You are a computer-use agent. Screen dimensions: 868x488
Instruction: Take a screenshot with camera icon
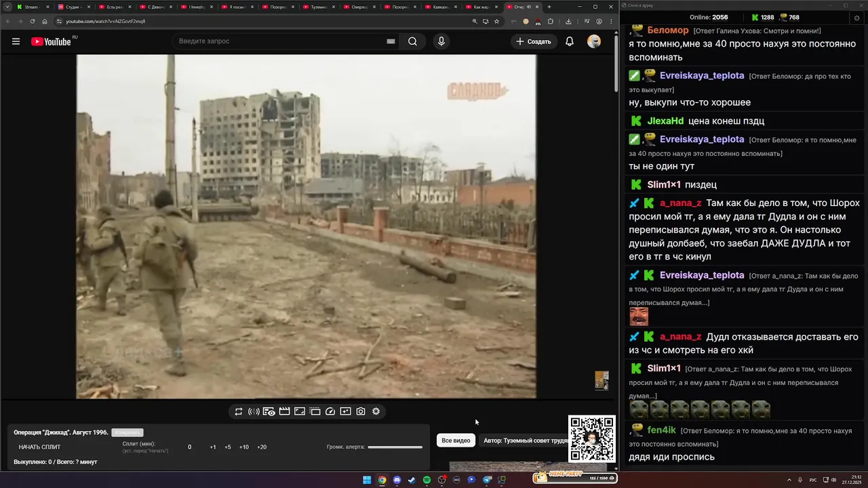point(361,411)
